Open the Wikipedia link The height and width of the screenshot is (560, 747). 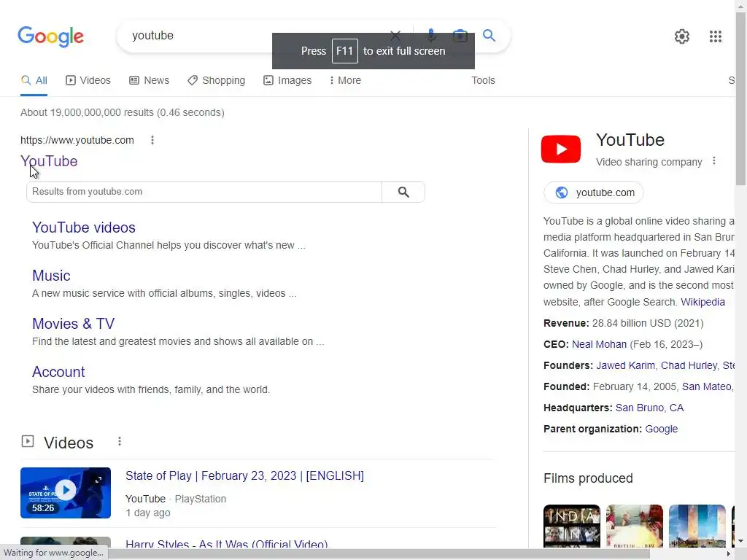(x=703, y=302)
